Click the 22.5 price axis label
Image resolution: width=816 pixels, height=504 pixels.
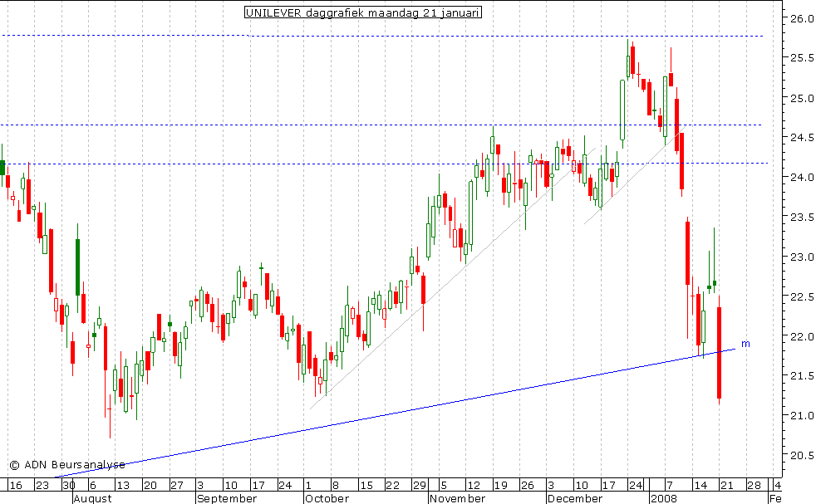801,297
